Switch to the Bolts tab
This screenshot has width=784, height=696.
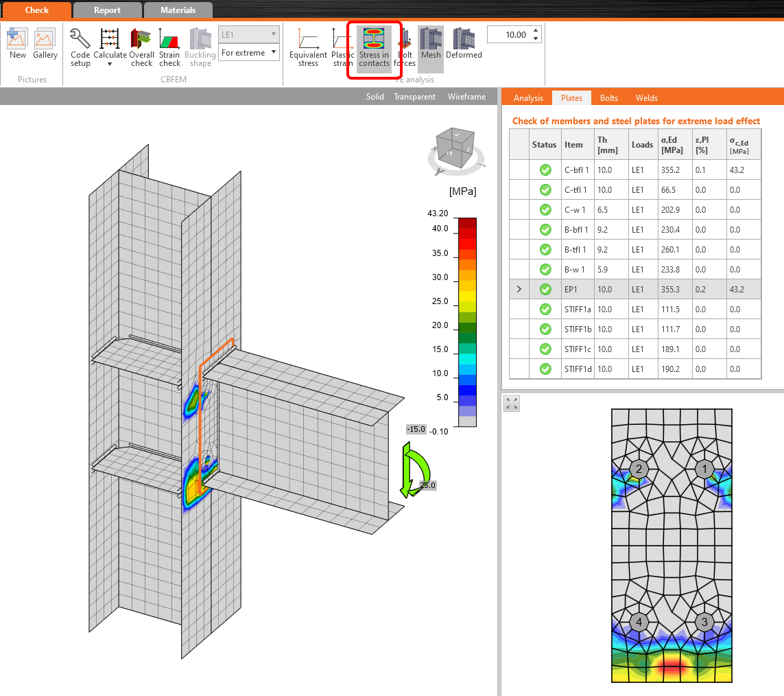[608, 97]
